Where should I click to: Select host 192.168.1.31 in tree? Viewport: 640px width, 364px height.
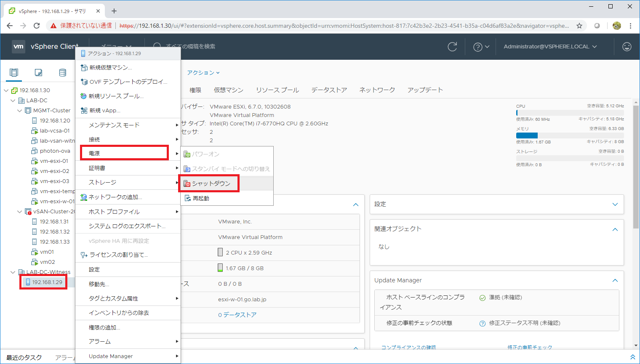(x=54, y=222)
